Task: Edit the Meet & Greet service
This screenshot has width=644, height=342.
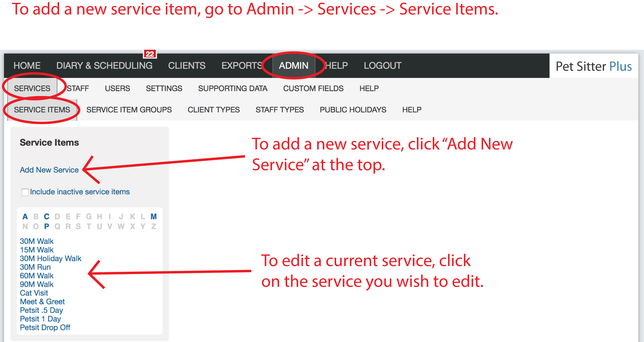Action: (x=42, y=302)
